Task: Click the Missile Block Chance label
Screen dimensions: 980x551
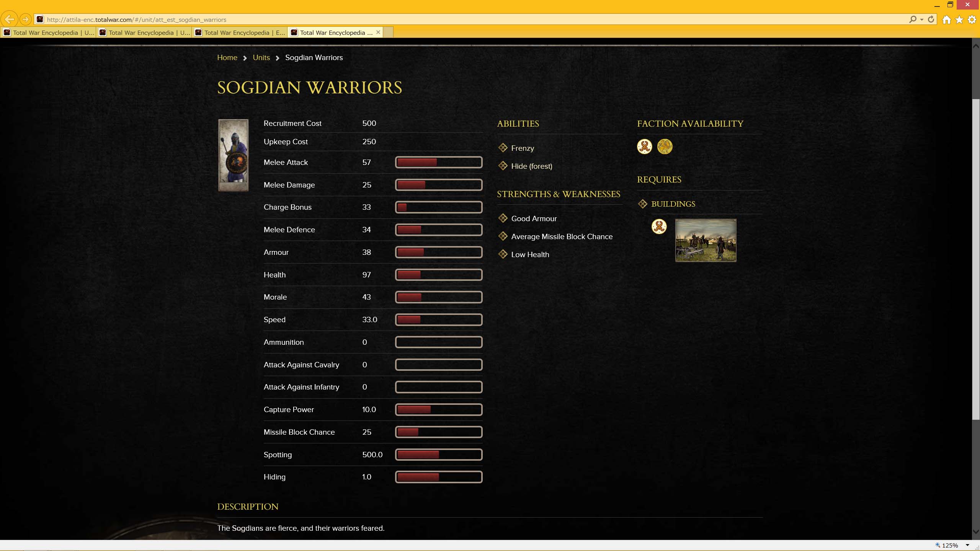Action: pyautogui.click(x=299, y=432)
